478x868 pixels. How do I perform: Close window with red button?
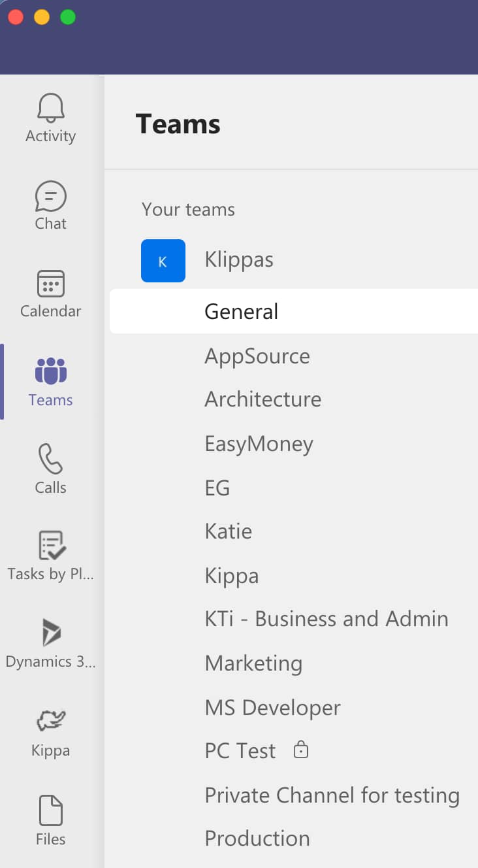[x=16, y=17]
